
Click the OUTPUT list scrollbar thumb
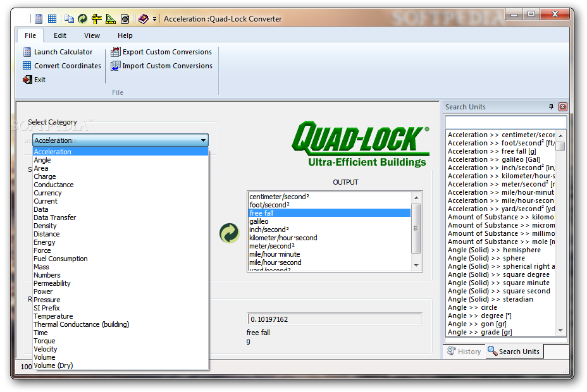[x=416, y=228]
